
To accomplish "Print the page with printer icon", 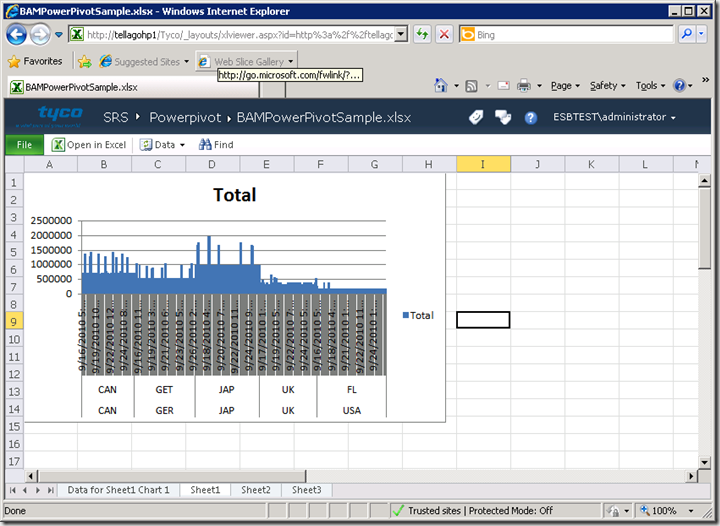I will [x=523, y=86].
